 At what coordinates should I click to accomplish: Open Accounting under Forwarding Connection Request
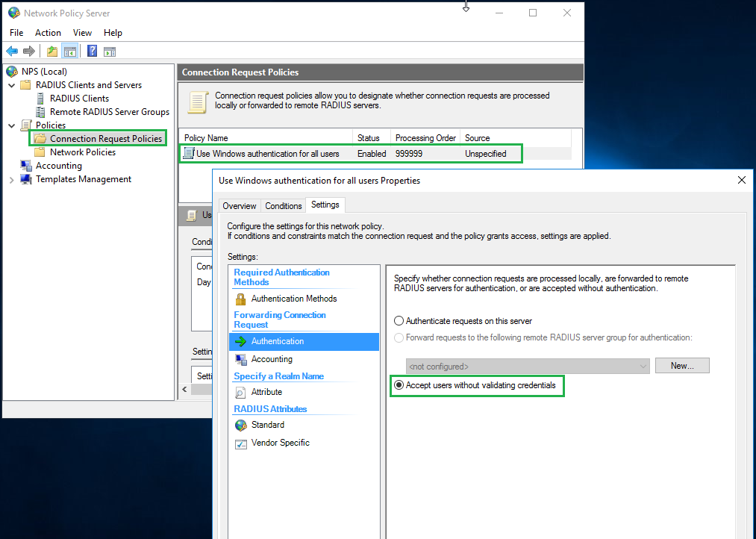click(272, 359)
